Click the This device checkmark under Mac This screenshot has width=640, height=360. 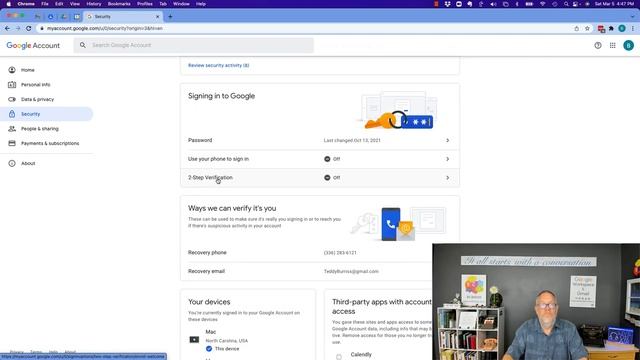209,349
